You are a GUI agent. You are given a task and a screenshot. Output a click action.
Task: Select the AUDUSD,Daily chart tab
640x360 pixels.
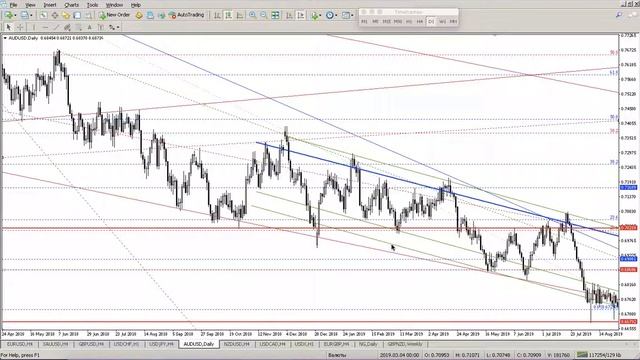pyautogui.click(x=199, y=344)
